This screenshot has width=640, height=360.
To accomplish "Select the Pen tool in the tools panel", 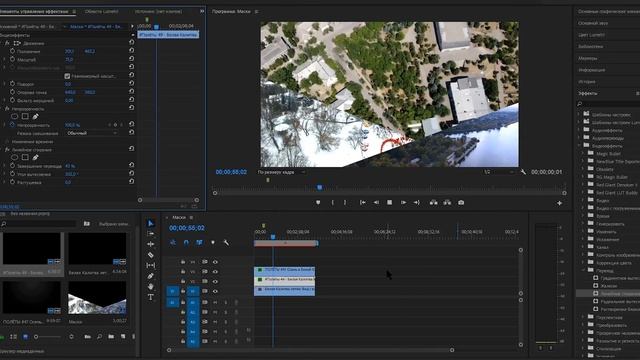I will [x=151, y=276].
